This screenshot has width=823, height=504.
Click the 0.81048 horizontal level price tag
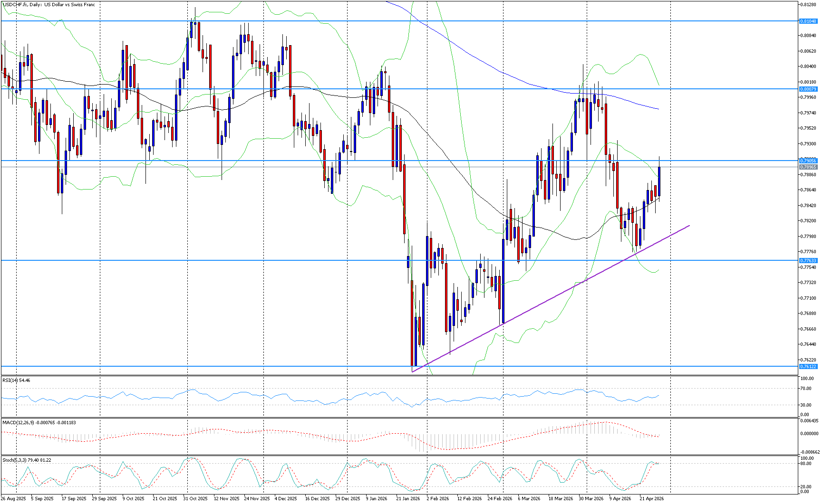click(808, 21)
